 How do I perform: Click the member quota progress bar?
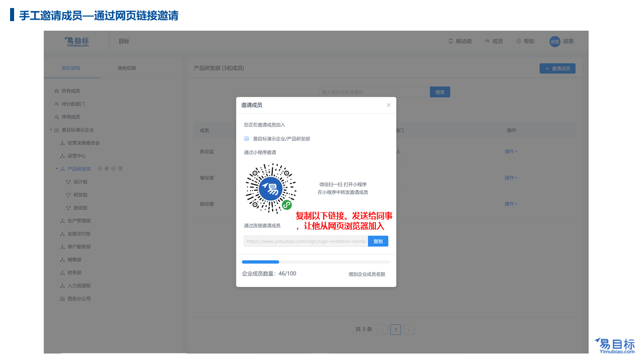pyautogui.click(x=316, y=262)
